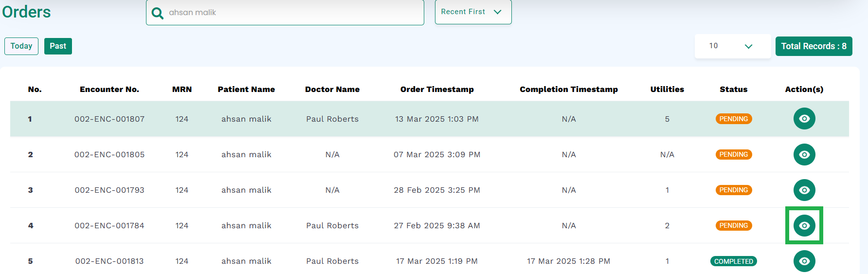868x274 pixels.
Task: Open details for encounter 002-ENC-001805 eye icon
Action: (804, 154)
